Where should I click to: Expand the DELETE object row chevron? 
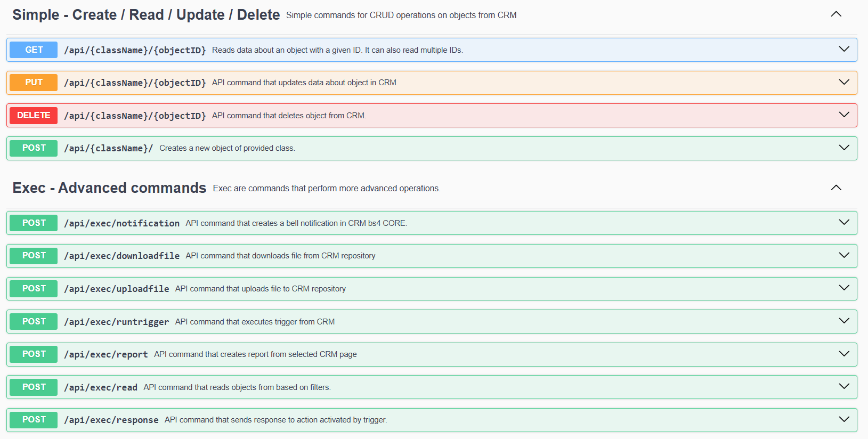(x=844, y=115)
